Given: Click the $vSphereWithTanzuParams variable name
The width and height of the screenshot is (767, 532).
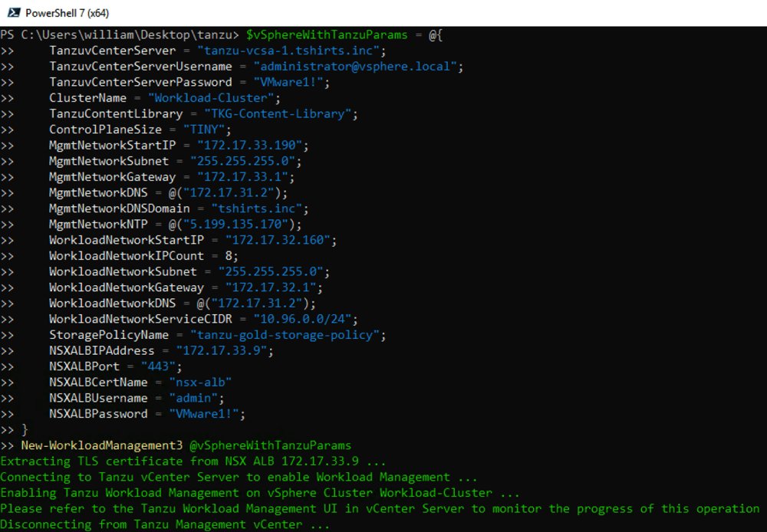Looking at the screenshot, I should point(327,34).
